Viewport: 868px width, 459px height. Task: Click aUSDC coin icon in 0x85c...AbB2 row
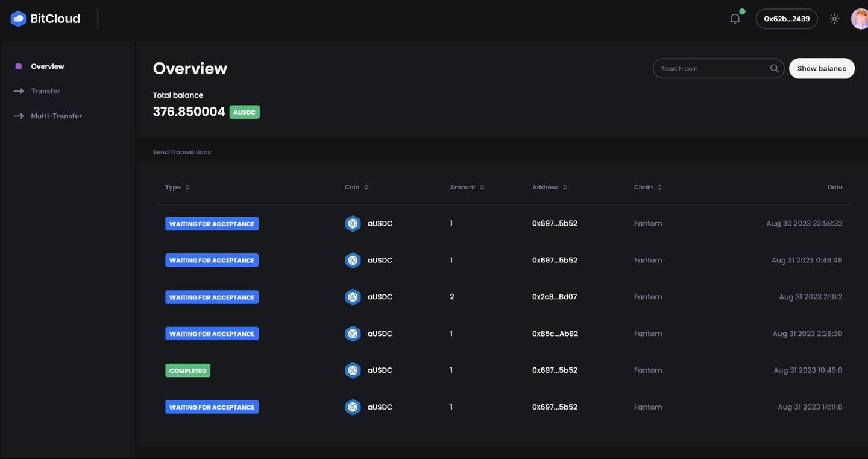pyautogui.click(x=353, y=334)
